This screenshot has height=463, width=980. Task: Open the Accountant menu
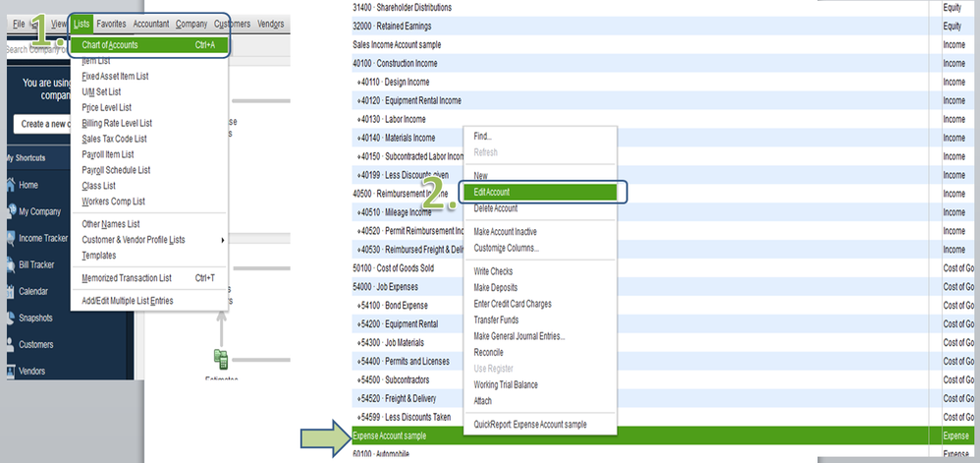(151, 24)
